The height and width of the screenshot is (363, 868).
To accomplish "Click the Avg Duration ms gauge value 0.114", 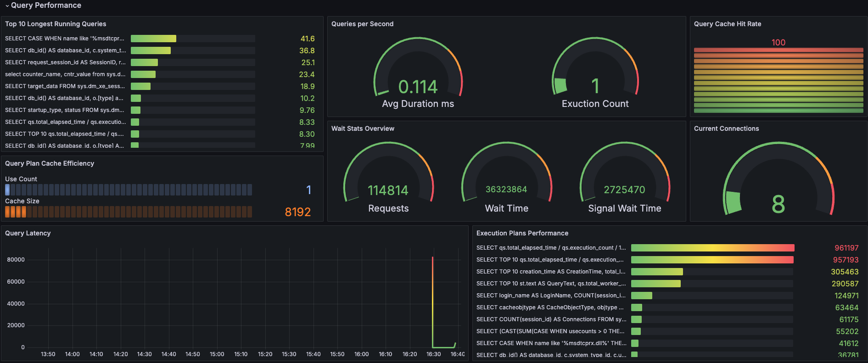I will (x=418, y=87).
